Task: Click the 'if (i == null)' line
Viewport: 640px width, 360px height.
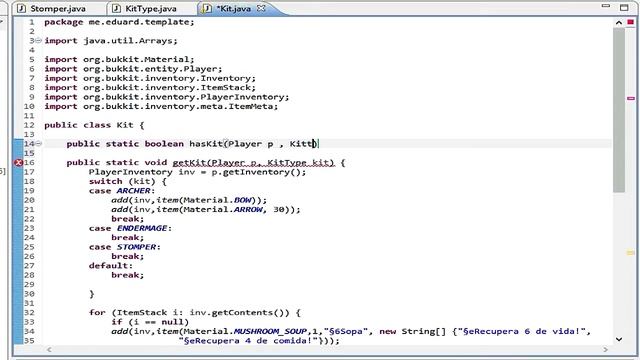Action: tap(150, 322)
